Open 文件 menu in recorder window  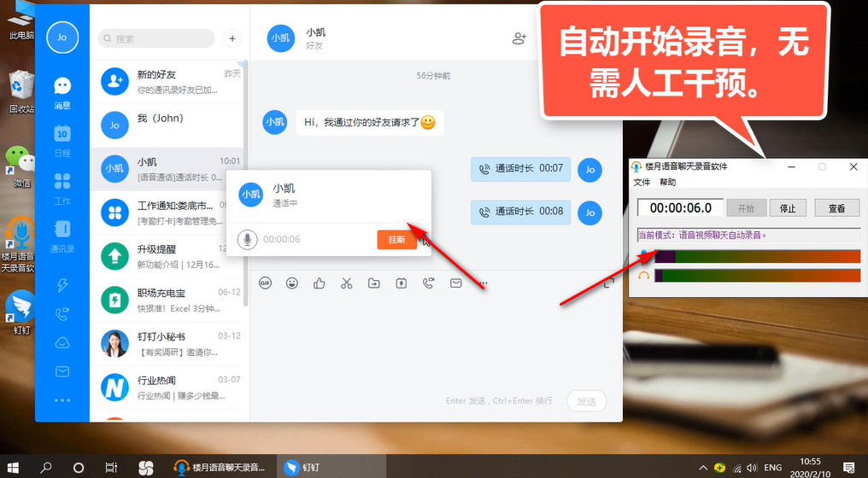(x=642, y=182)
